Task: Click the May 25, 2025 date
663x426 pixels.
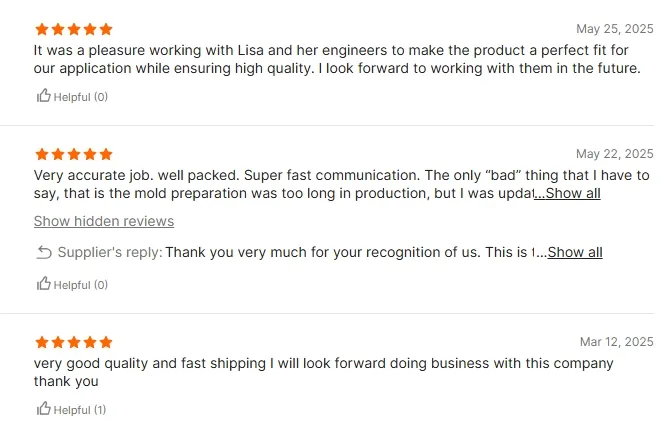Action: click(x=614, y=29)
